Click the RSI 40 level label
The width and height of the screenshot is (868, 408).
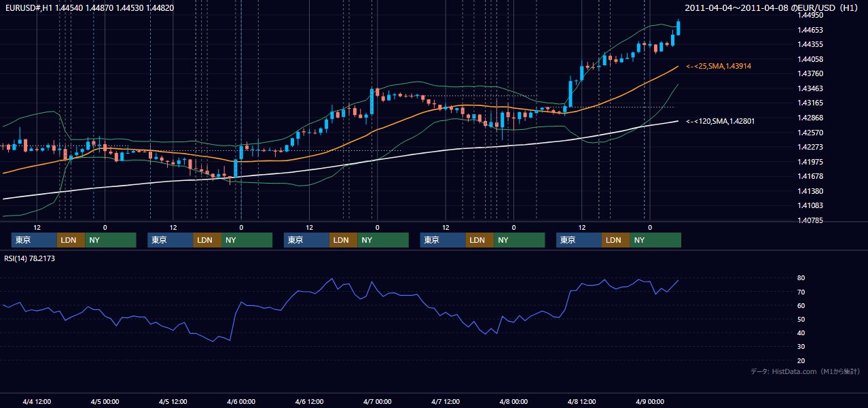(801, 333)
